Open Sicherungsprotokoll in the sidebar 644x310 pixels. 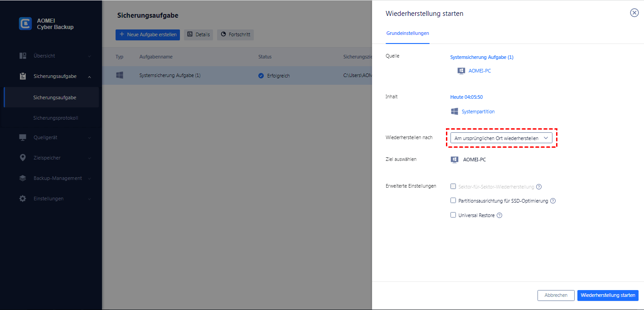56,118
